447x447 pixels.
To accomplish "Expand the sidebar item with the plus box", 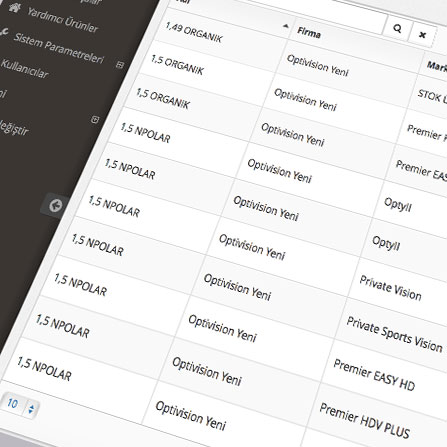I will [x=95, y=119].
